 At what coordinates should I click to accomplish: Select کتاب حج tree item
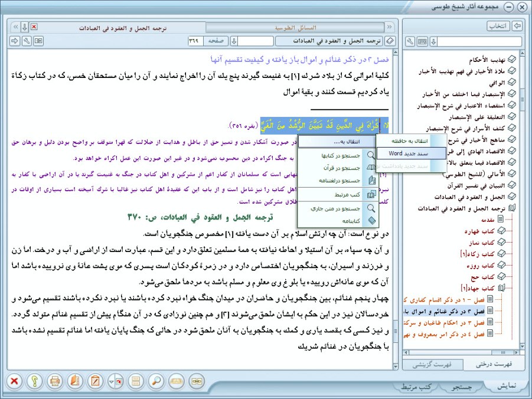(483, 277)
